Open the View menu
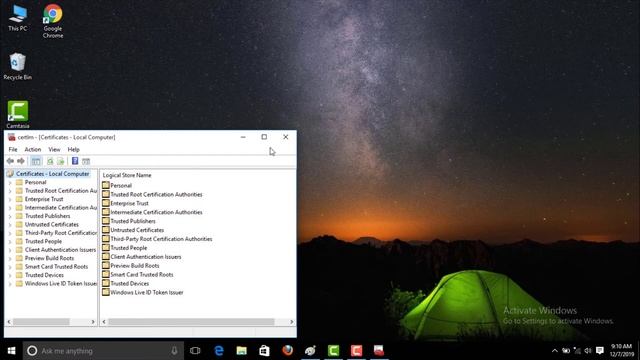 (54, 149)
